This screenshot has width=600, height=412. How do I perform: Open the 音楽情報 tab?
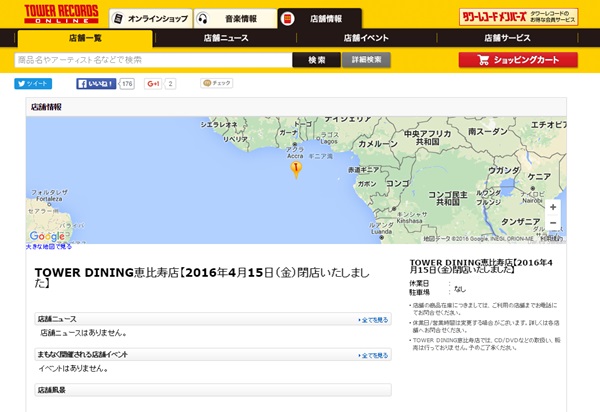pos(235,18)
